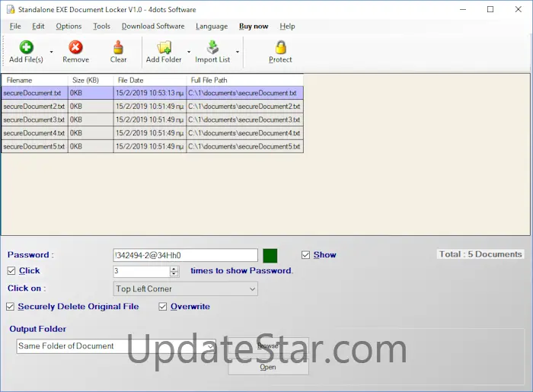Click the Protect padlock icon
Image resolution: width=533 pixels, height=392 pixels.
click(280, 48)
